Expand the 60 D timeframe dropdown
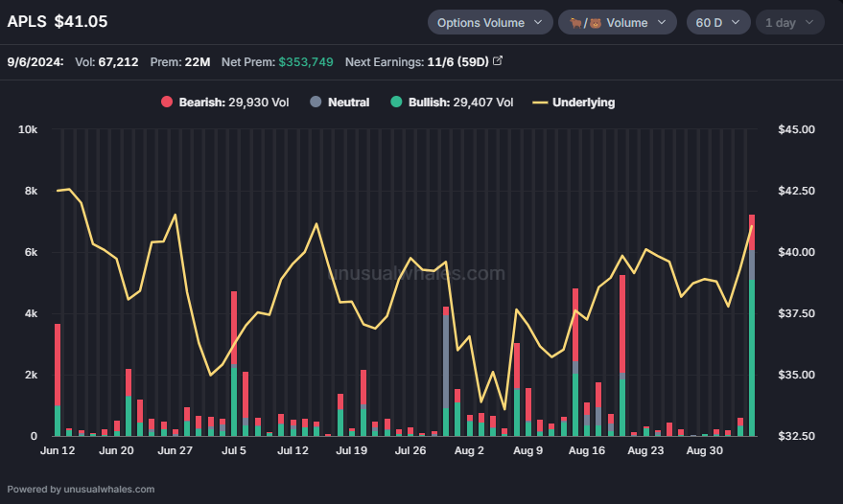Image resolution: width=843 pixels, height=504 pixels. tap(717, 23)
